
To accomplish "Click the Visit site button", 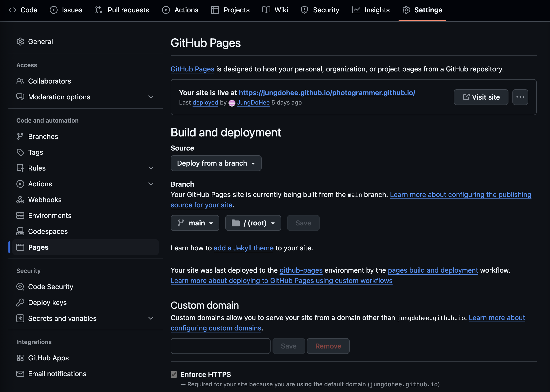I will click(x=481, y=97).
